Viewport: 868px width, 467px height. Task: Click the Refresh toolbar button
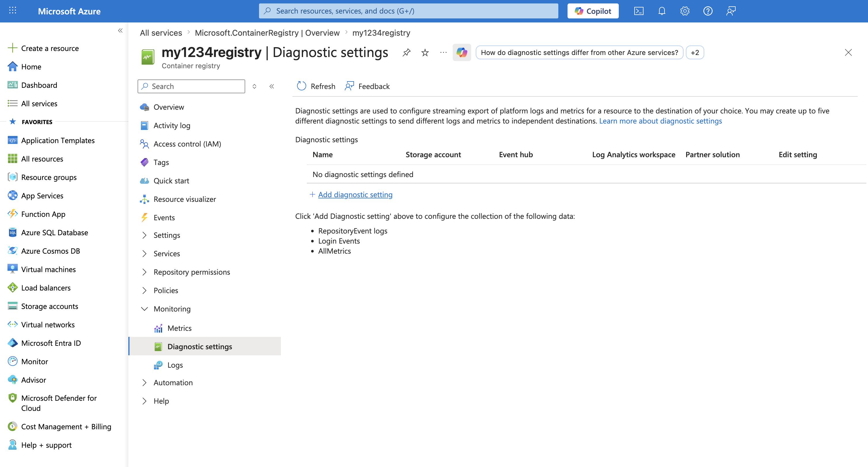[x=316, y=86]
